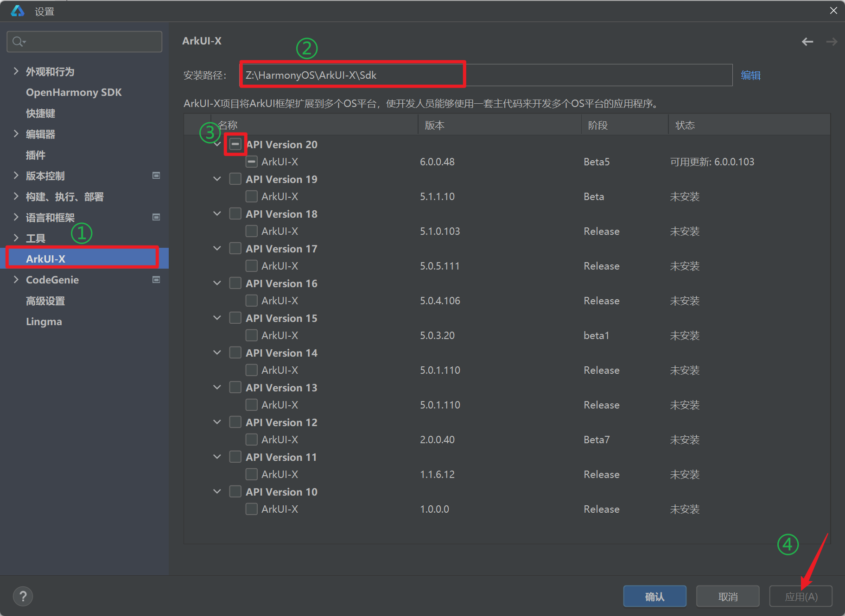Check ArkUI-X 5.0.4.106 checkbox
The image size is (845, 616).
point(251,301)
